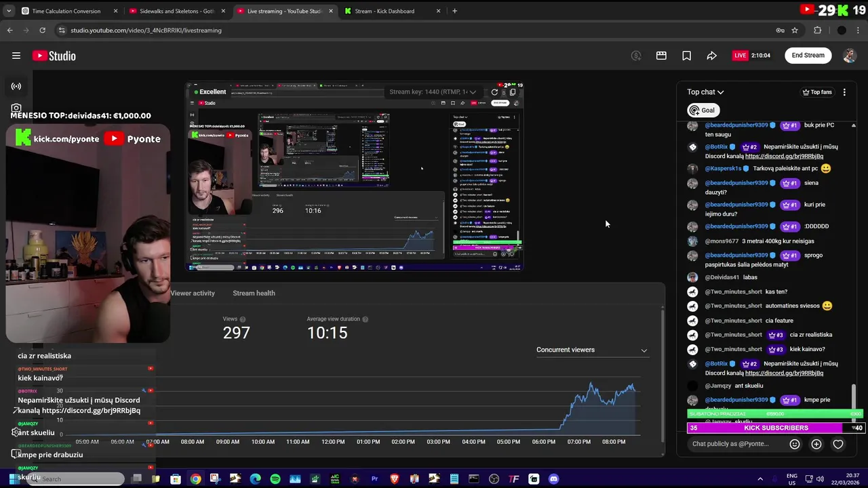Click the help icon next to Views
The height and width of the screenshot is (488, 868).
coord(243,319)
